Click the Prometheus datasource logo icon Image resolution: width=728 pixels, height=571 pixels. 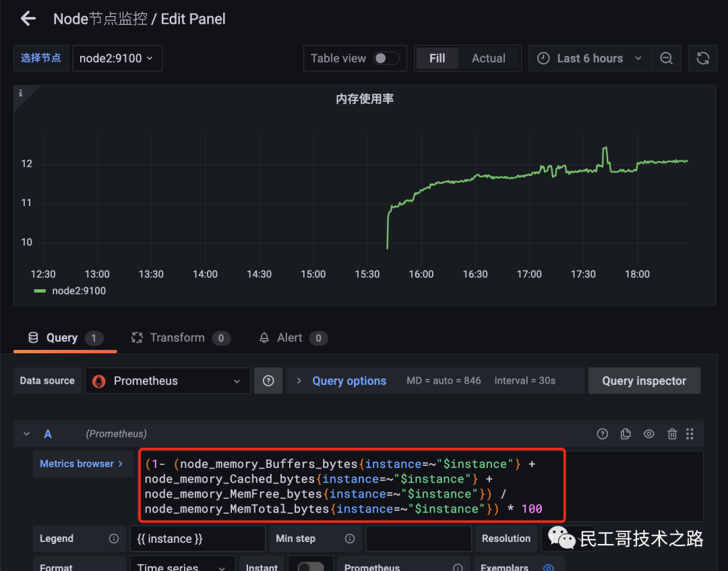(x=99, y=381)
